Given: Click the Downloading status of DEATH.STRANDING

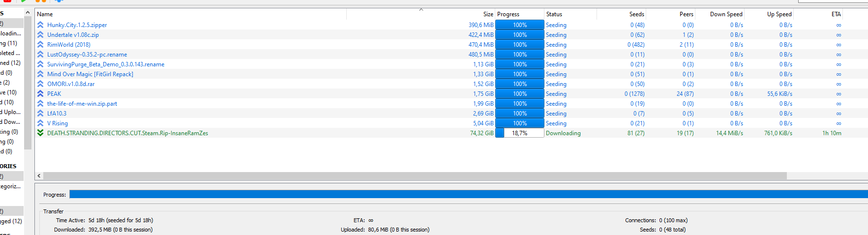Looking at the screenshot, I should pos(563,133).
